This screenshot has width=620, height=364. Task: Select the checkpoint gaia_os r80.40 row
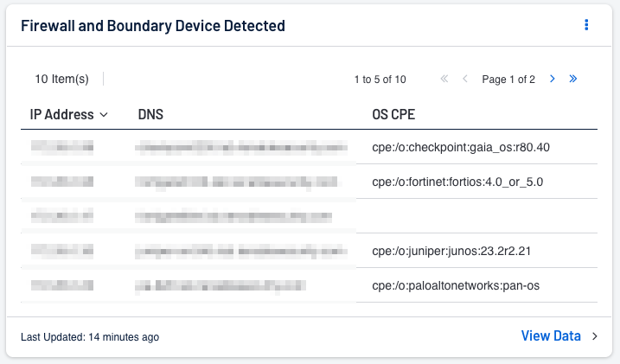point(461,147)
